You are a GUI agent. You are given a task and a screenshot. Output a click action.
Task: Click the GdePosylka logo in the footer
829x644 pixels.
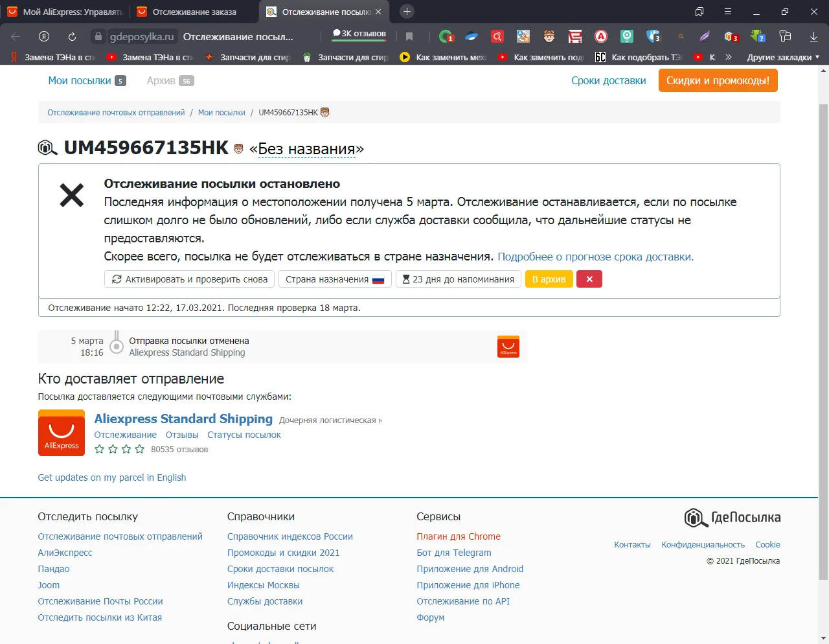pyautogui.click(x=732, y=518)
